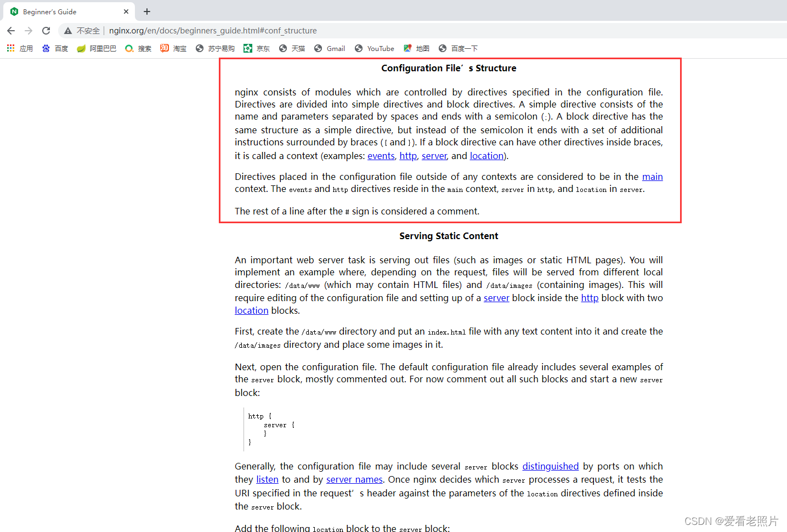Screen dimensions: 787x532
Task: Open the 百度 bookmark
Action: [55, 48]
